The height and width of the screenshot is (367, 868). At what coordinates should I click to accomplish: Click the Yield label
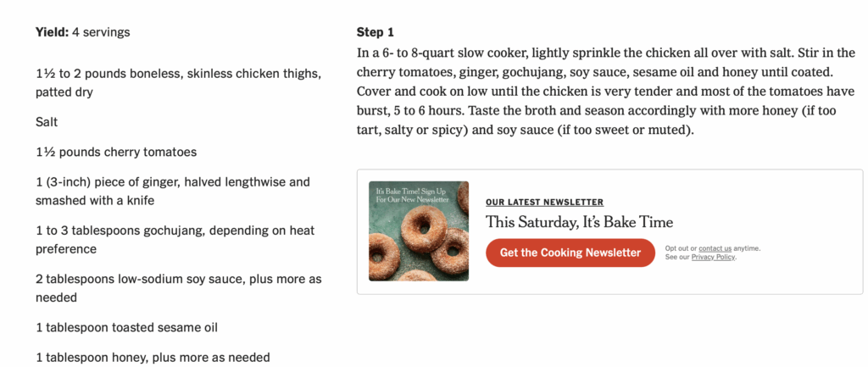(53, 32)
